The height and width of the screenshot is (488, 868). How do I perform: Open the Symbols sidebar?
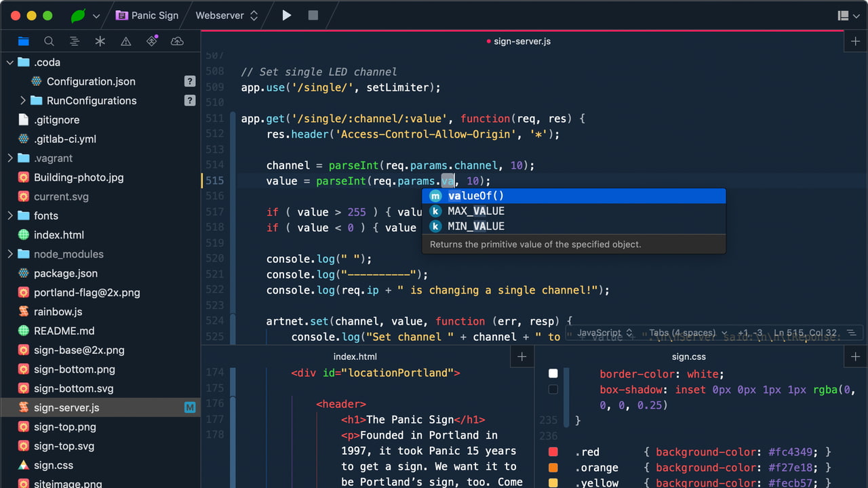tap(75, 41)
